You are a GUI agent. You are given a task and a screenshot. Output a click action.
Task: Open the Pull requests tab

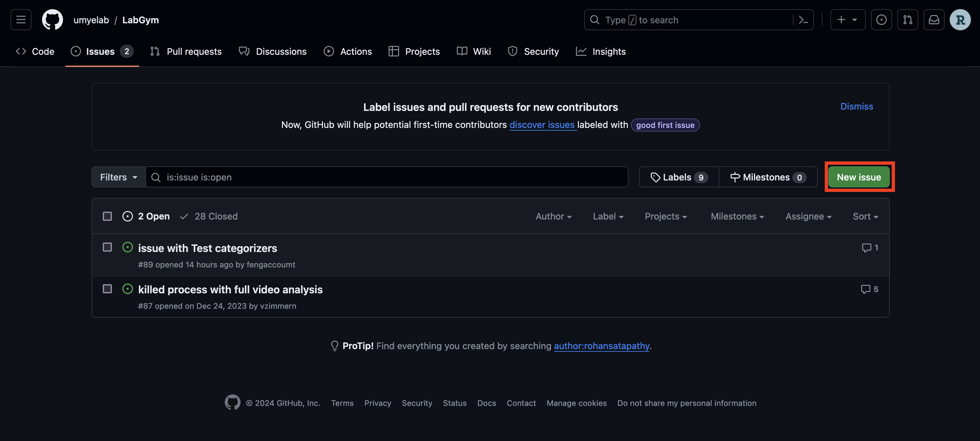pyautogui.click(x=186, y=52)
